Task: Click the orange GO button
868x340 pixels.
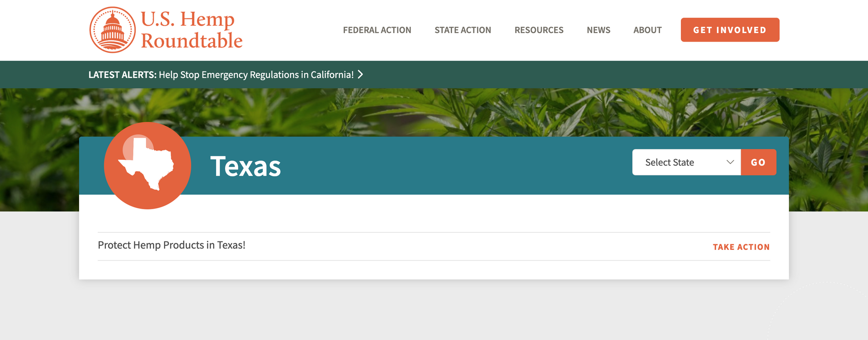Action: tap(758, 162)
